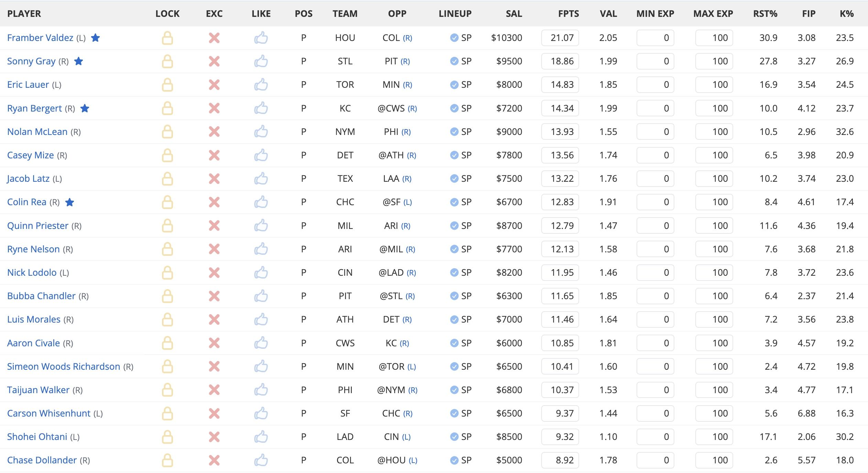Like Nick Lodolo with the thumbs-up
This screenshot has width=868, height=473.
tap(261, 272)
